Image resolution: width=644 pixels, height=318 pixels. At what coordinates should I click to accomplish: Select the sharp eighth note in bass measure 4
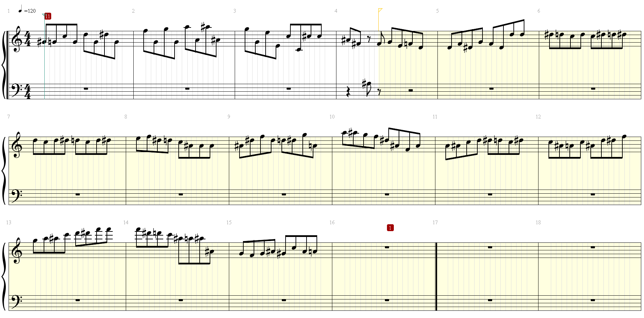coord(367,88)
